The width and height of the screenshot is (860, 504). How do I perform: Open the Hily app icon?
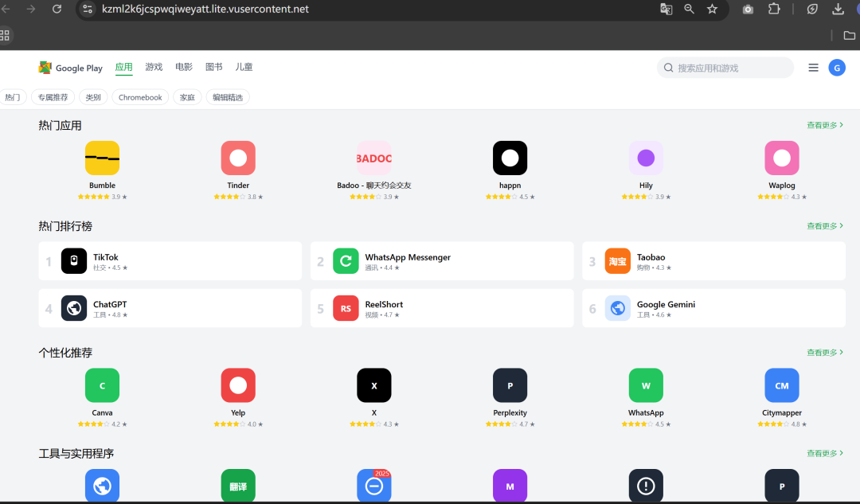pos(646,158)
